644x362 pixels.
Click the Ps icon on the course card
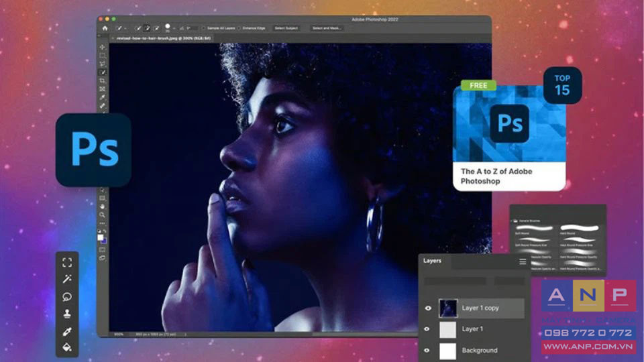(x=509, y=123)
